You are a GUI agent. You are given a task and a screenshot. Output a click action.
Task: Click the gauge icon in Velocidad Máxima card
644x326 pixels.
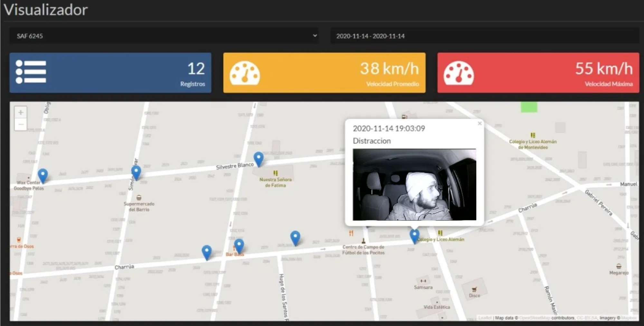pyautogui.click(x=459, y=73)
